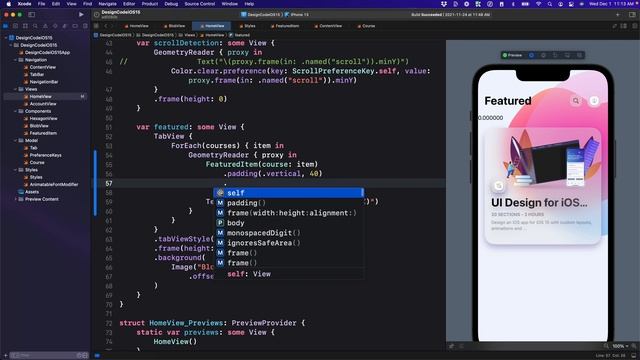Open the device settings icon in canvas bar
640x360 pixels.
coord(567,55)
